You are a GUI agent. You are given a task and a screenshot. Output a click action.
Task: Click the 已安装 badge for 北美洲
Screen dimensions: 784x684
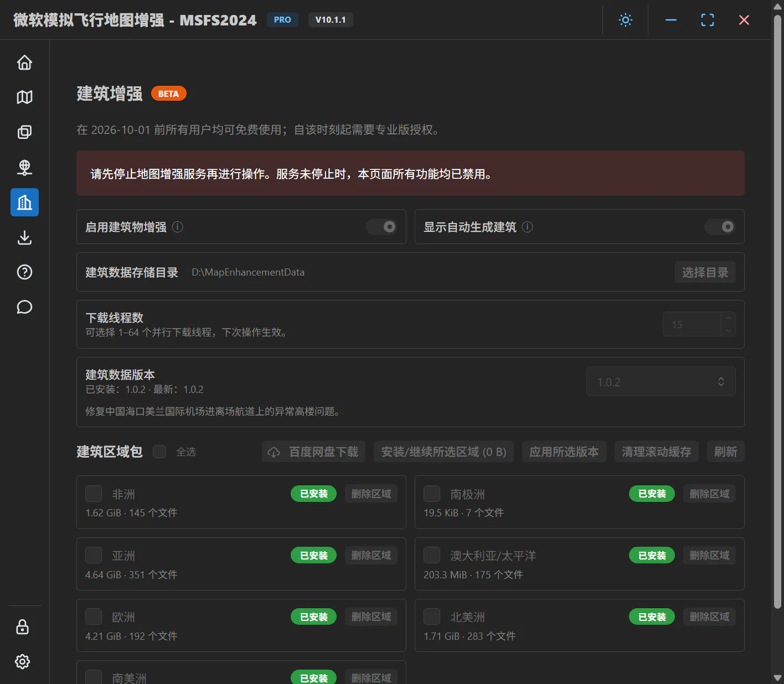point(652,616)
